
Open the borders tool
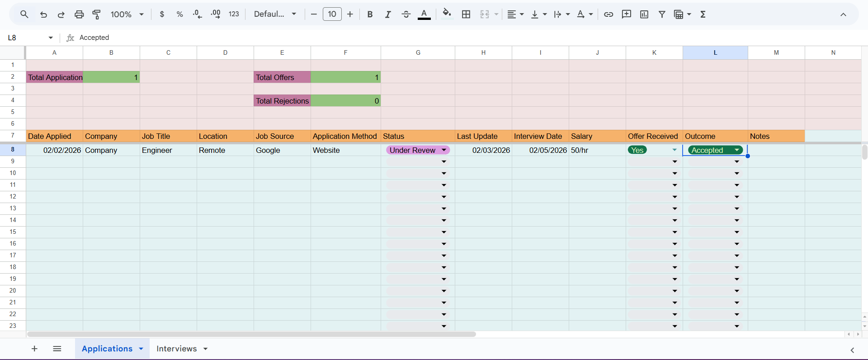pyautogui.click(x=466, y=14)
